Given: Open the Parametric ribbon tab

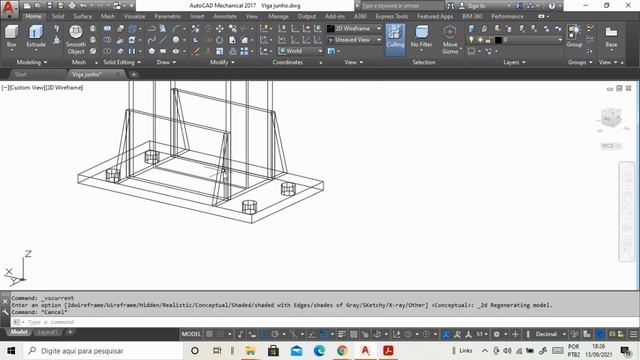Looking at the screenshot, I should pos(167,16).
